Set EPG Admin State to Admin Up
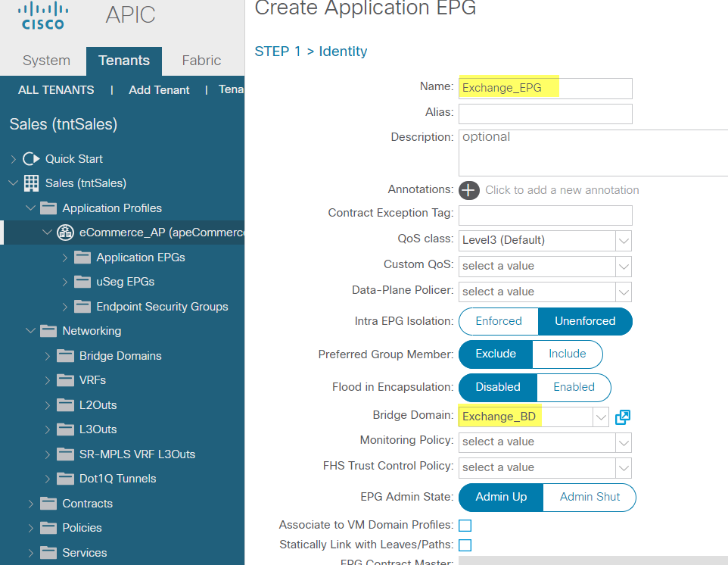 [x=501, y=497]
